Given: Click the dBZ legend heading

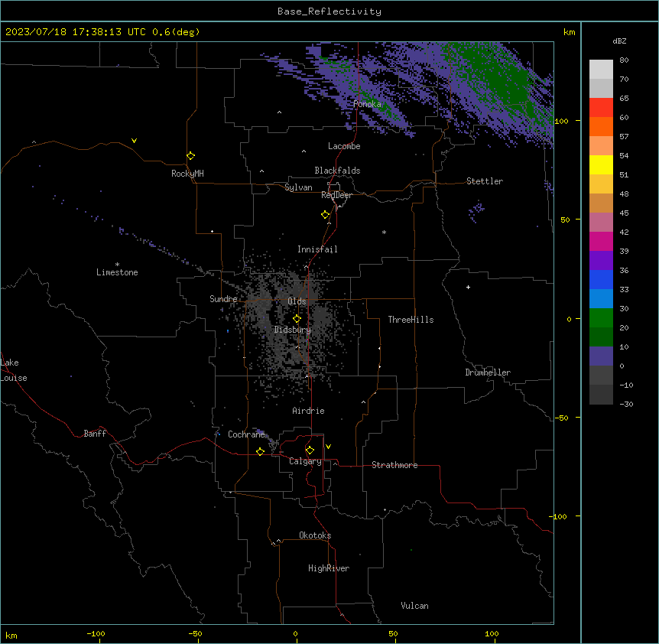Looking at the screenshot, I should [619, 41].
